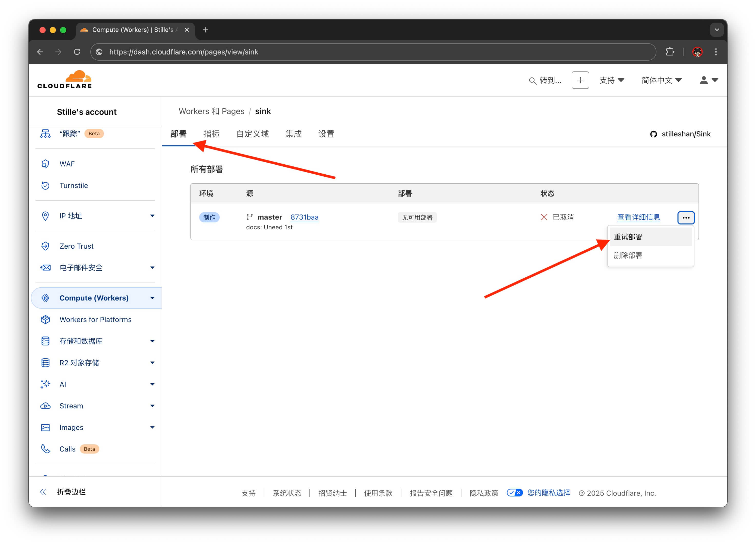The width and height of the screenshot is (756, 545).
Task: Click the 转到... search field
Action: pos(545,80)
